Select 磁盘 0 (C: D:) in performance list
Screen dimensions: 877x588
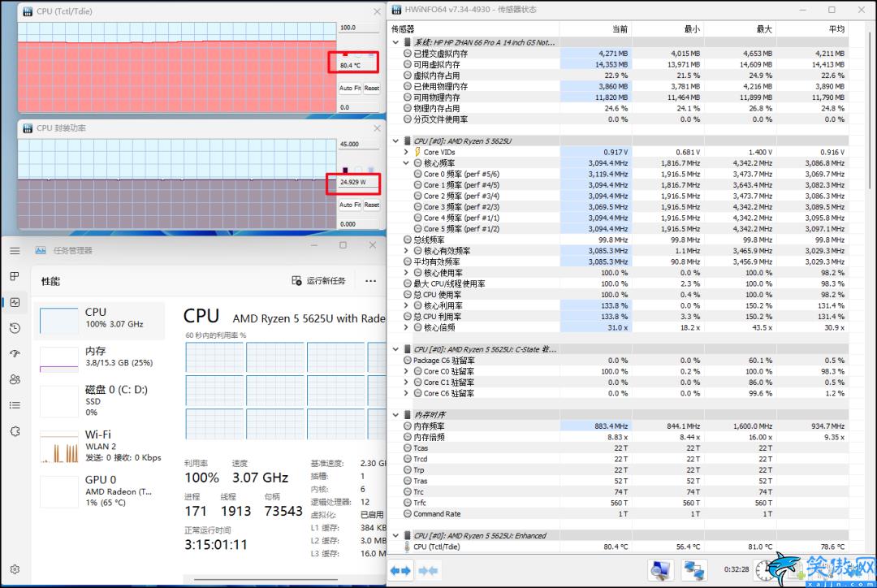pyautogui.click(x=100, y=400)
